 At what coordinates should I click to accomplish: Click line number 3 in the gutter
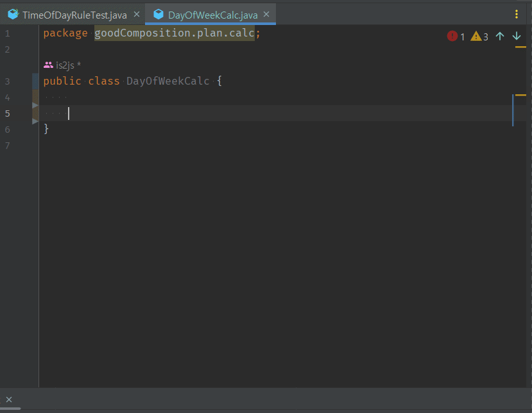point(8,81)
